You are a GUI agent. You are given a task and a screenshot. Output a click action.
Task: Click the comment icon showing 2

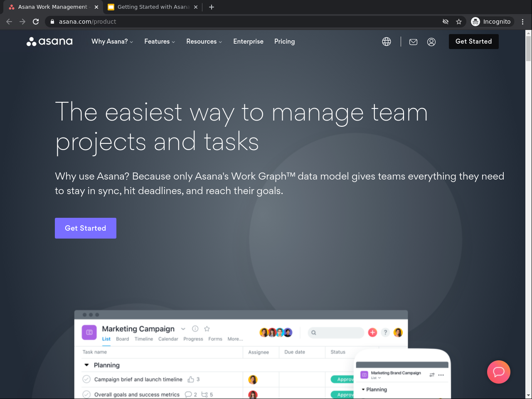(188, 394)
